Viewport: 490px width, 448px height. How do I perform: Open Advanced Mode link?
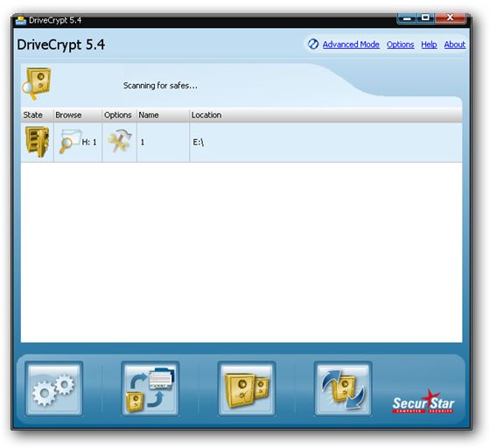(351, 45)
